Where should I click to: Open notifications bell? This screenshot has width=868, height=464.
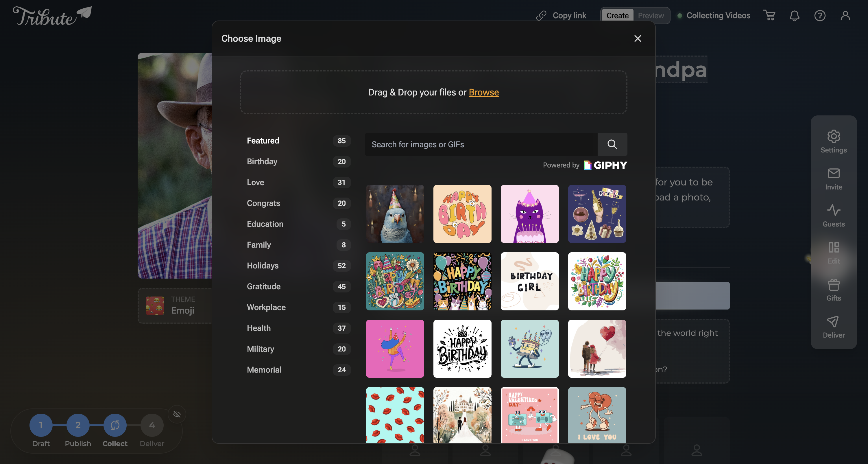(794, 16)
